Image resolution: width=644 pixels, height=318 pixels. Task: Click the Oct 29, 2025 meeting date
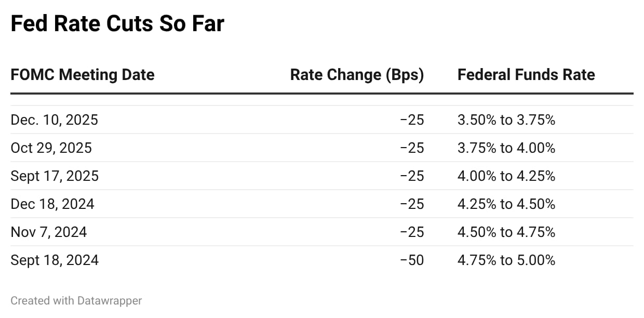[51, 148]
